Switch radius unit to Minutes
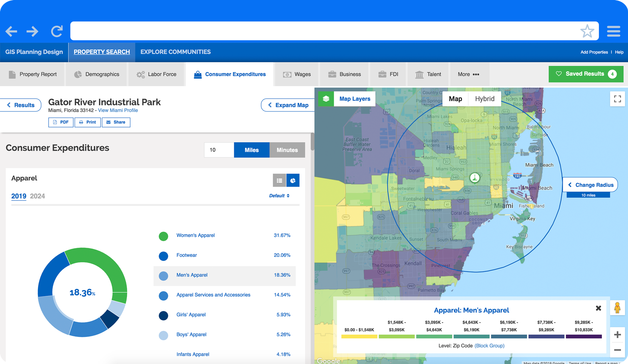Image resolution: width=628 pixels, height=364 pixels. pyautogui.click(x=287, y=150)
